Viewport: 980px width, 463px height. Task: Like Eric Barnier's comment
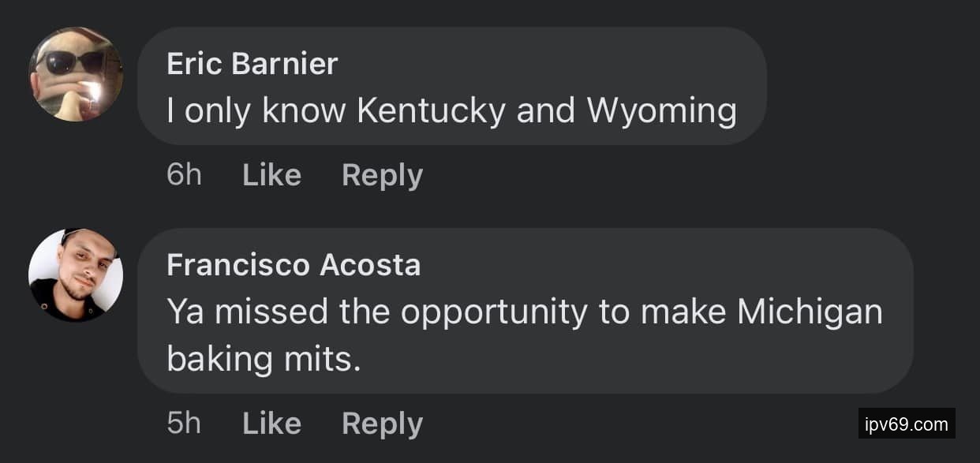tap(271, 175)
